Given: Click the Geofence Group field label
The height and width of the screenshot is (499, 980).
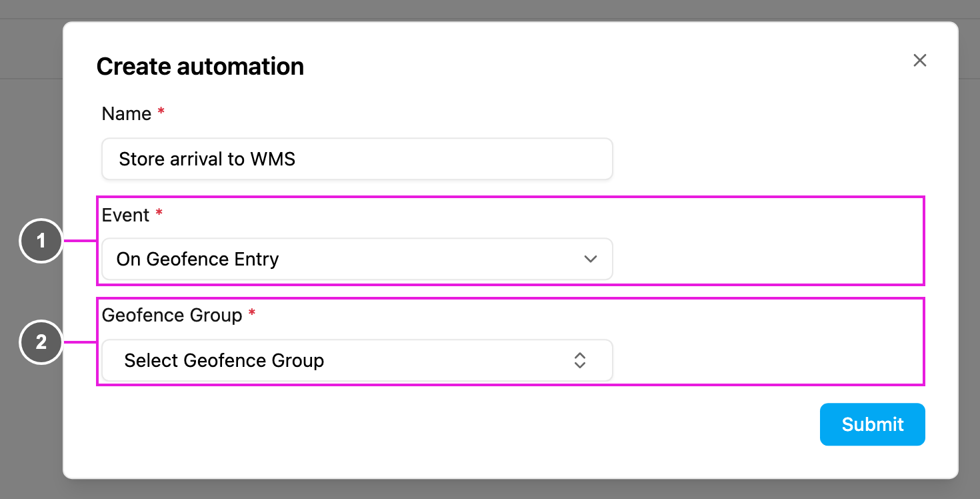Looking at the screenshot, I should 172,315.
